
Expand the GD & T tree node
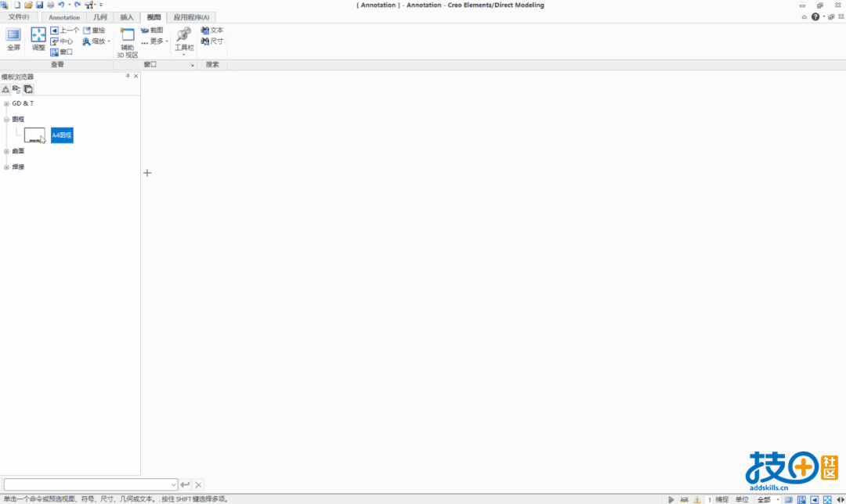pos(6,103)
